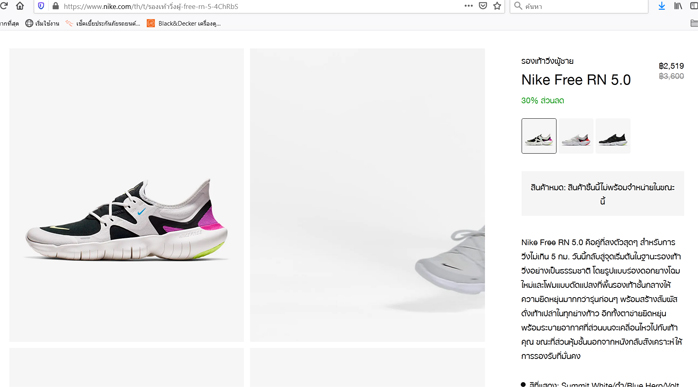Go to the Firefox home page icon
The height and width of the screenshot is (387, 698).
click(x=20, y=6)
